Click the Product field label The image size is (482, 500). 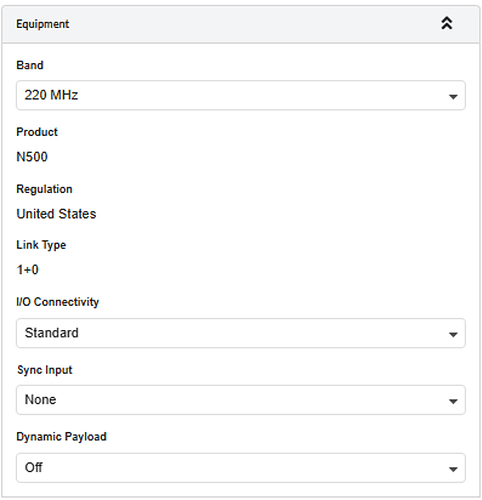[x=37, y=132]
